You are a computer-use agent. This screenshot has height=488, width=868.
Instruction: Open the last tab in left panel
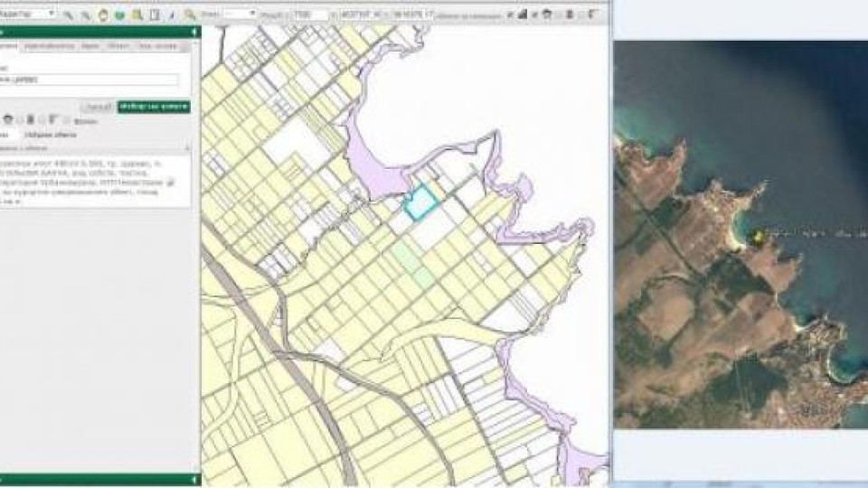pyautogui.click(x=156, y=45)
